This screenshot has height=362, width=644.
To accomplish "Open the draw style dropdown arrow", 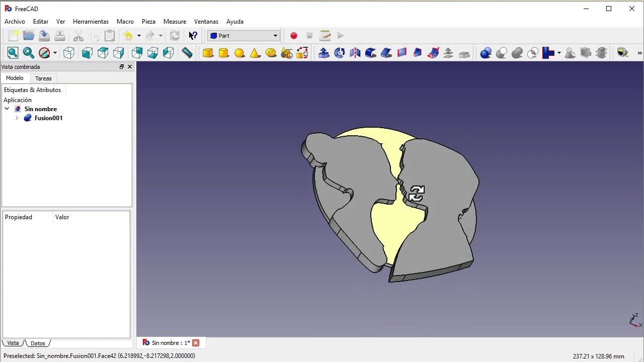I will pyautogui.click(x=55, y=53).
